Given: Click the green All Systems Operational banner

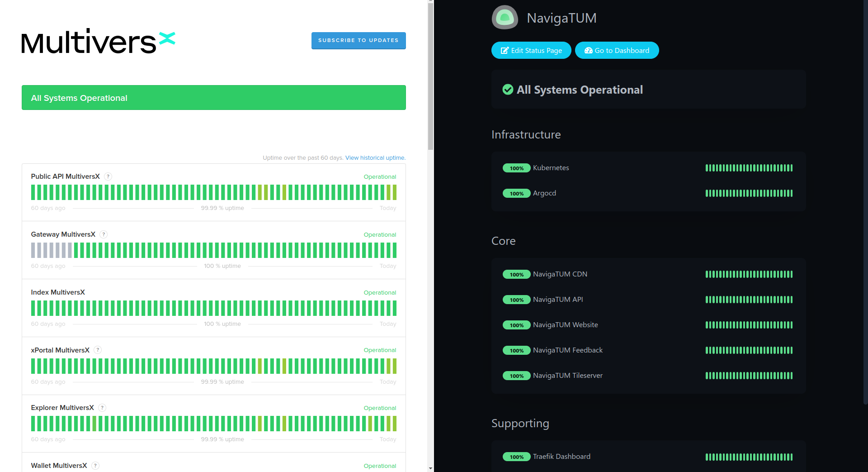Looking at the screenshot, I should [213, 97].
